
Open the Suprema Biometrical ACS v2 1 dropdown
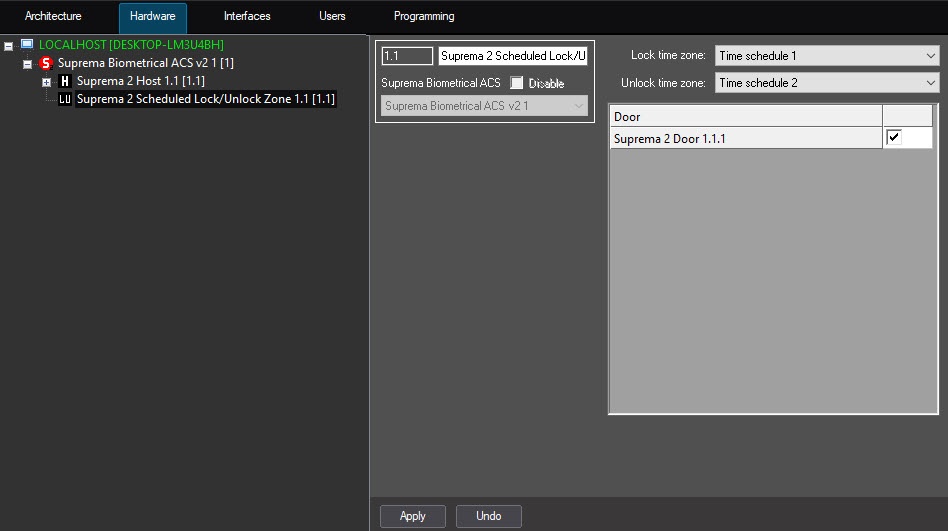click(484, 106)
